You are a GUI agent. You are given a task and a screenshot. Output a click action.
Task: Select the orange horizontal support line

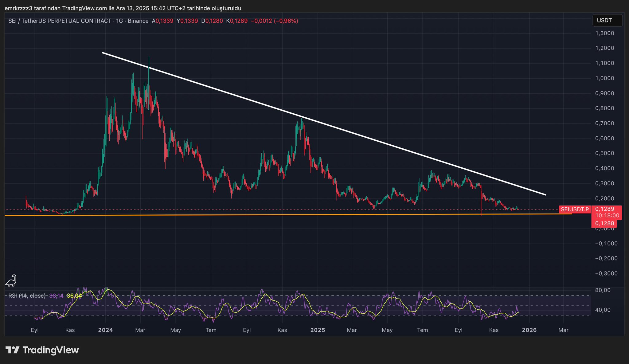tap(246, 214)
